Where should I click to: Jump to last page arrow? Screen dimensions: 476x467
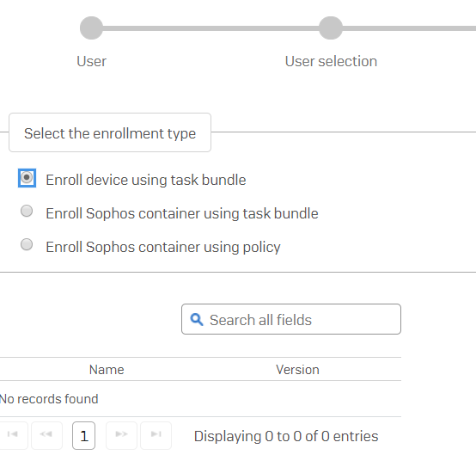pyautogui.click(x=156, y=435)
